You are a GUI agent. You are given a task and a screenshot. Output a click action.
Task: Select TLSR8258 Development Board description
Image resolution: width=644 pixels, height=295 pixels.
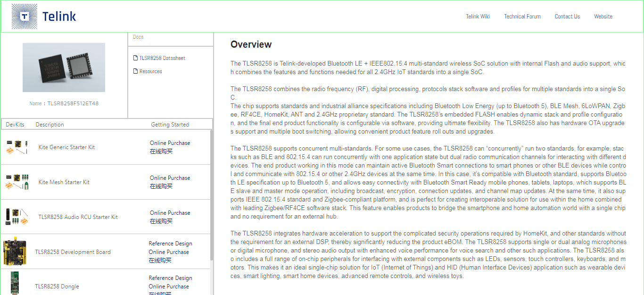pyautogui.click(x=73, y=252)
